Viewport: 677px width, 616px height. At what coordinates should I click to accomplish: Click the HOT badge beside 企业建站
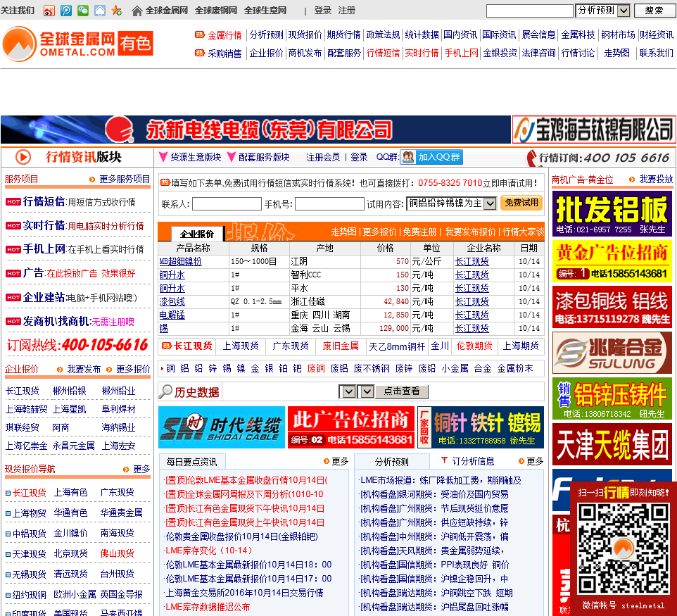(x=13, y=297)
